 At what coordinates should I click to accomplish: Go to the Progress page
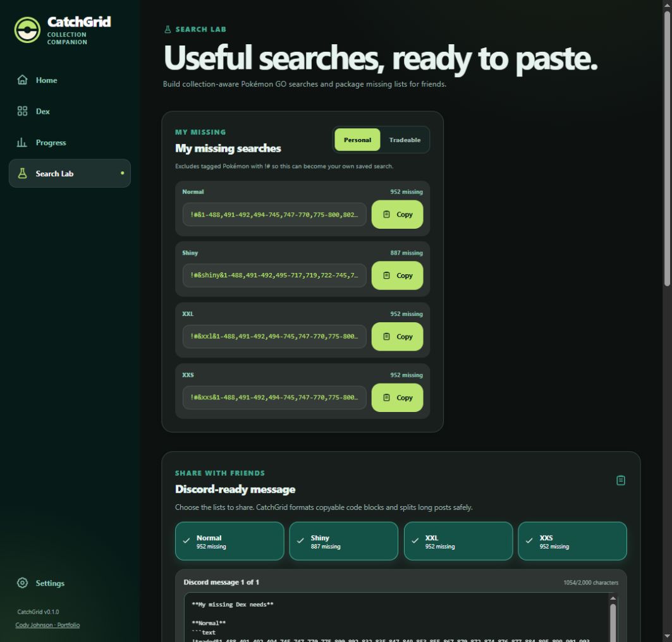(x=70, y=143)
